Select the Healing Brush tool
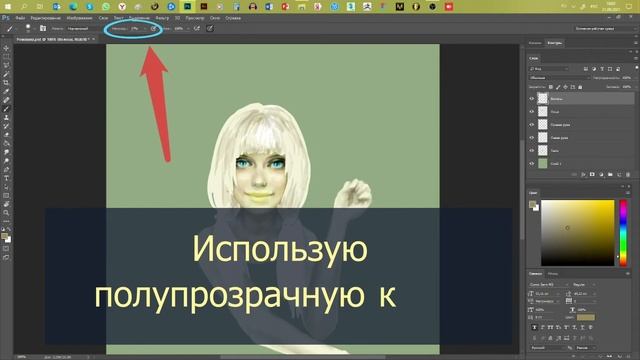Image resolution: width=640 pixels, height=360 pixels. tap(6, 100)
